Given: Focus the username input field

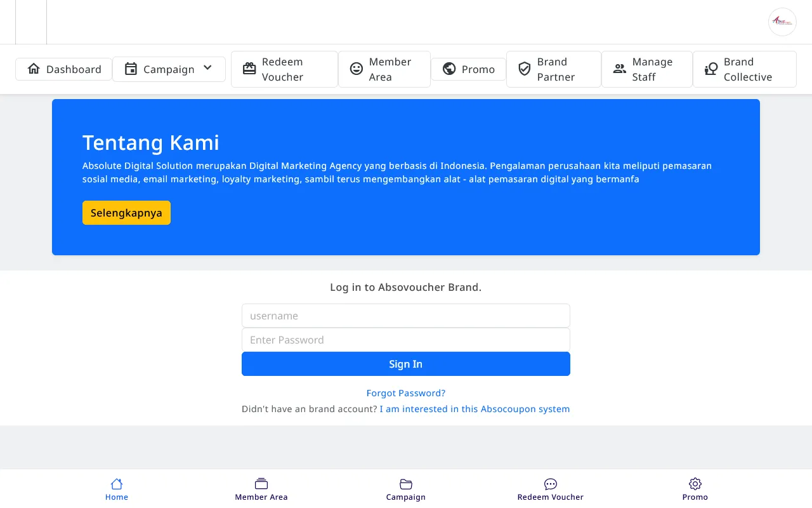Looking at the screenshot, I should (406, 316).
